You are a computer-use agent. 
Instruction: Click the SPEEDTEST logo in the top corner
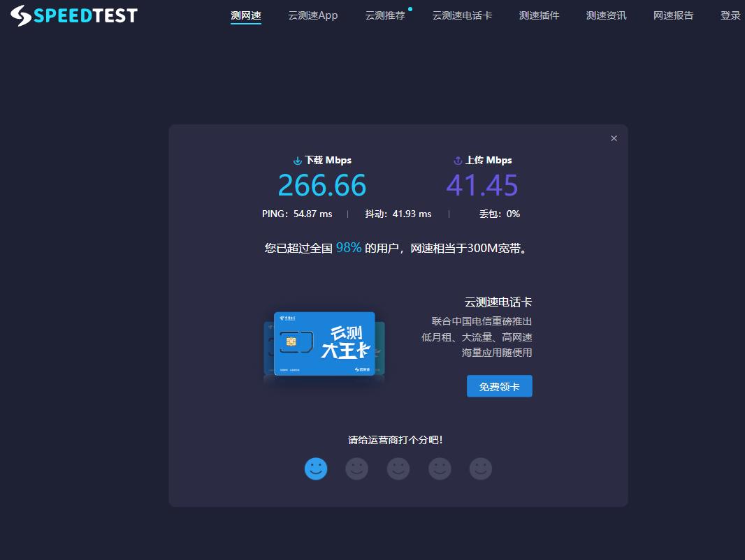[73, 15]
